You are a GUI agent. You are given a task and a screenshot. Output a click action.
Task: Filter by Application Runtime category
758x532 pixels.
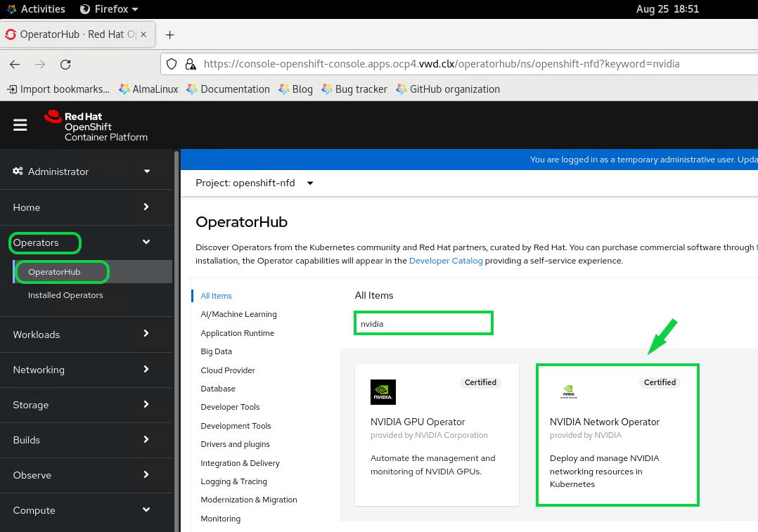click(238, 333)
